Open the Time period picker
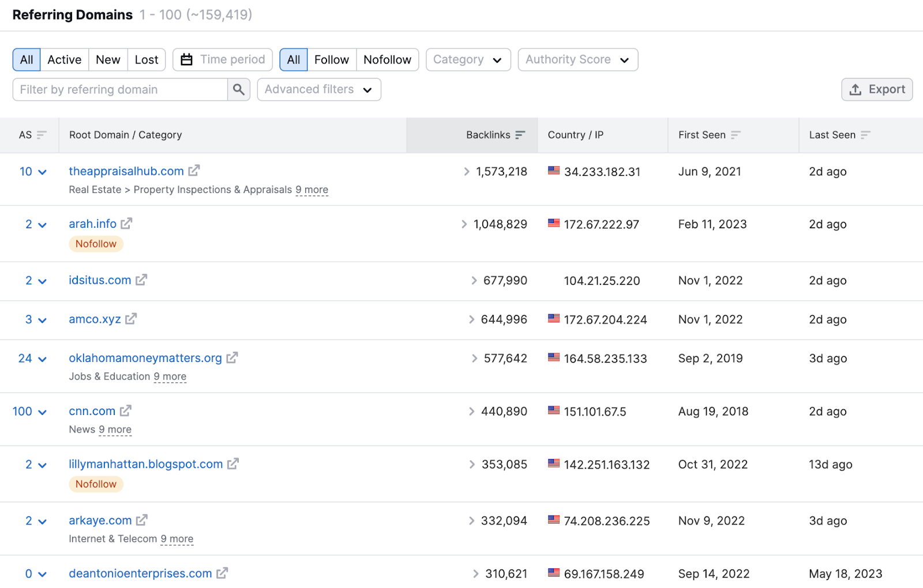Image resolution: width=923 pixels, height=588 pixels. tap(223, 59)
